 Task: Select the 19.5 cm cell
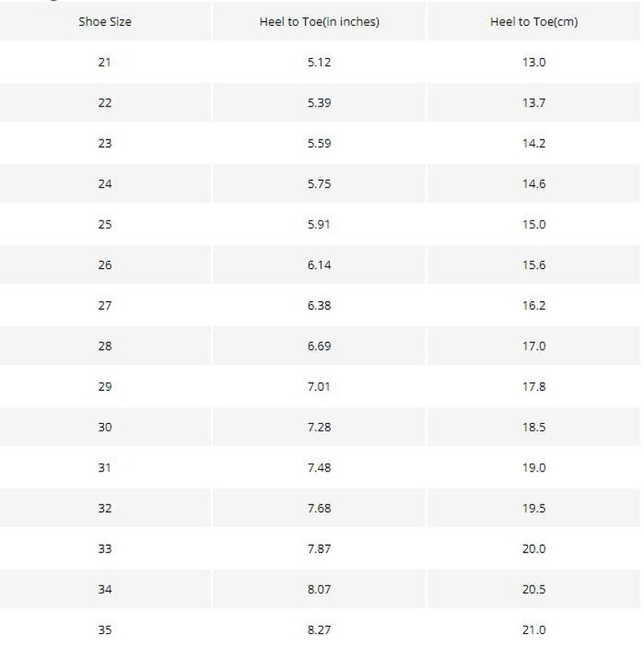tap(534, 508)
